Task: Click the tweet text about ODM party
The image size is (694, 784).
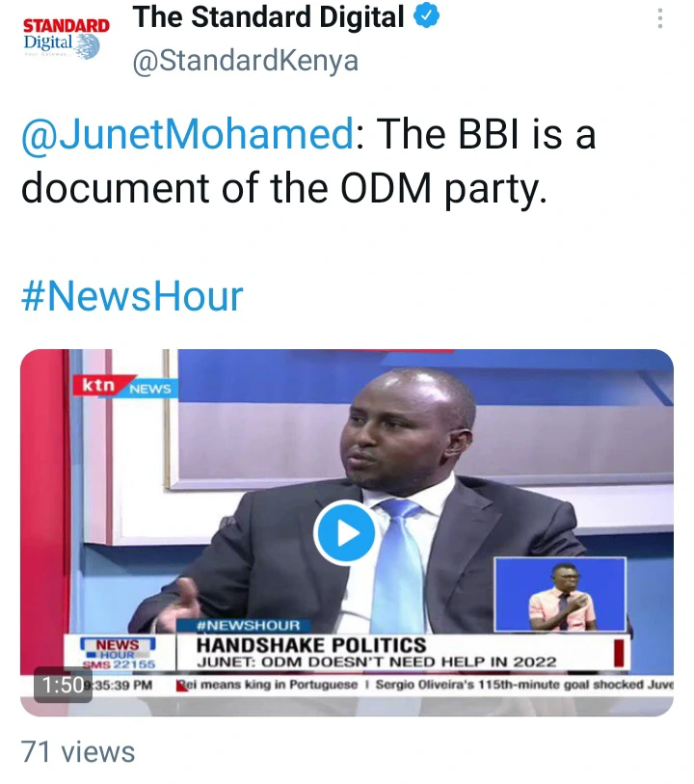Action: 308,161
